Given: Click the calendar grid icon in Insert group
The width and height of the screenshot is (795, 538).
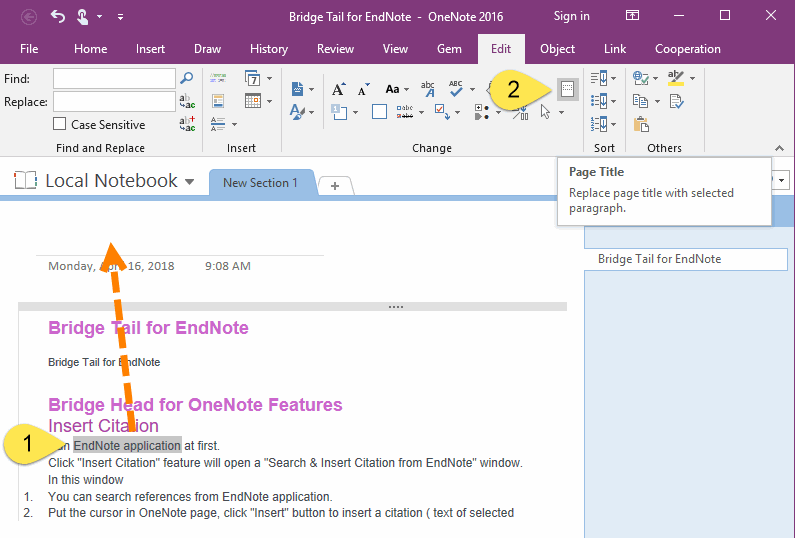Looking at the screenshot, I should coord(252,100).
